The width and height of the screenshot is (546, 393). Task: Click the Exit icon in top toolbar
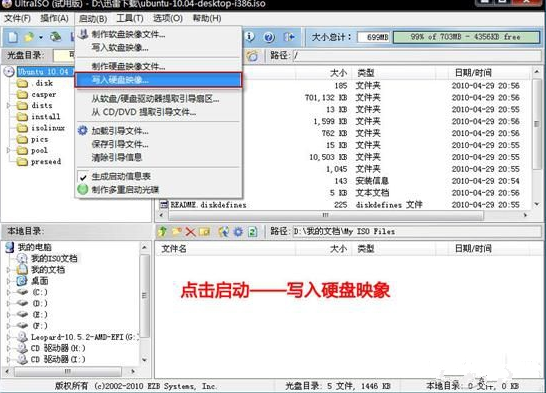coord(289,37)
